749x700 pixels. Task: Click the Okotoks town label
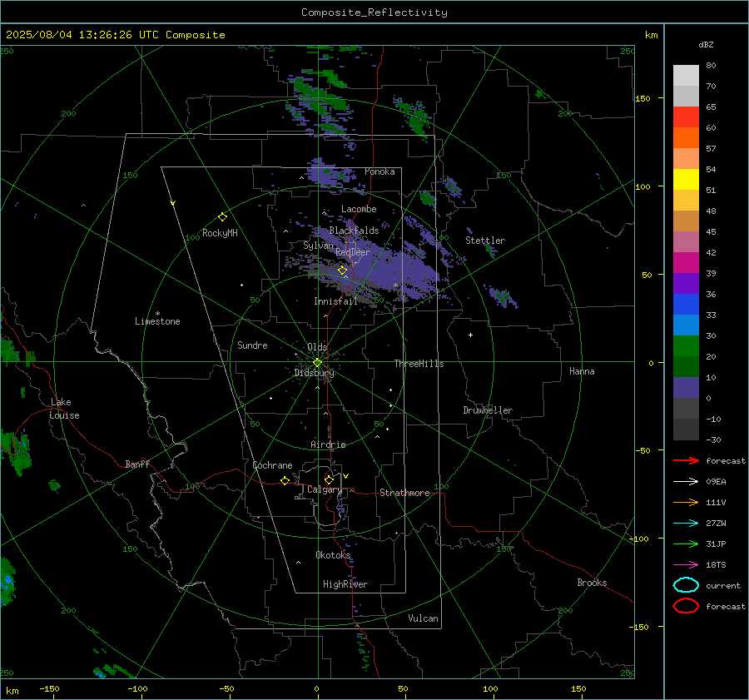click(x=333, y=555)
